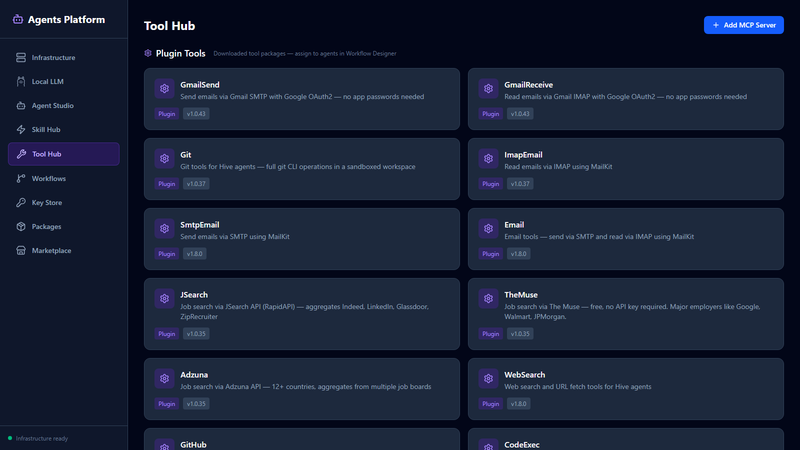Click the GmailReceive version v1.0.43 badge
Viewport: 800px width, 450px height.
click(x=521, y=114)
